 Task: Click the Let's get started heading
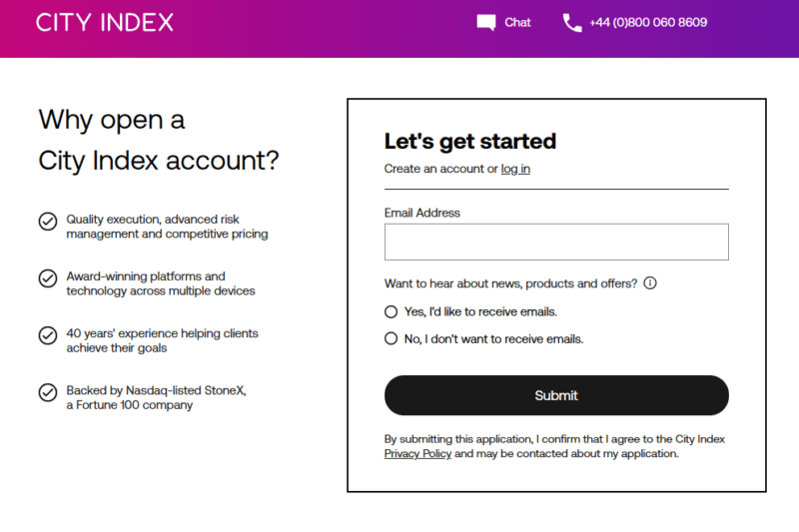click(470, 141)
